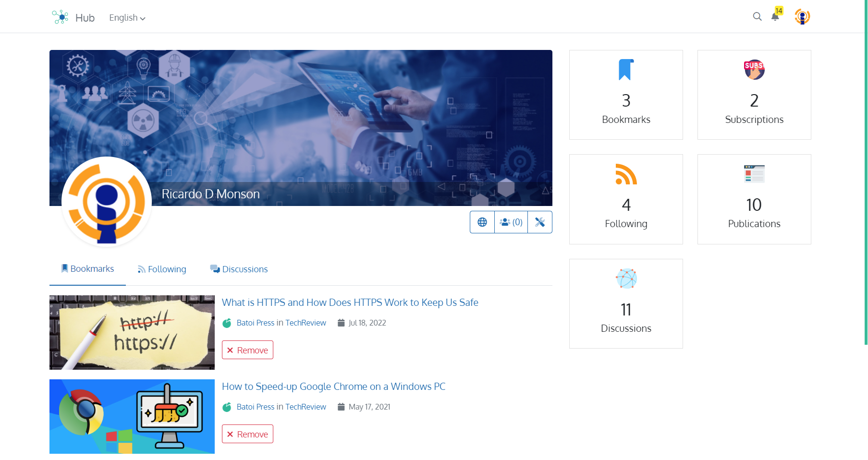
Task: Click the publications page icon in card
Action: pyautogui.click(x=754, y=174)
